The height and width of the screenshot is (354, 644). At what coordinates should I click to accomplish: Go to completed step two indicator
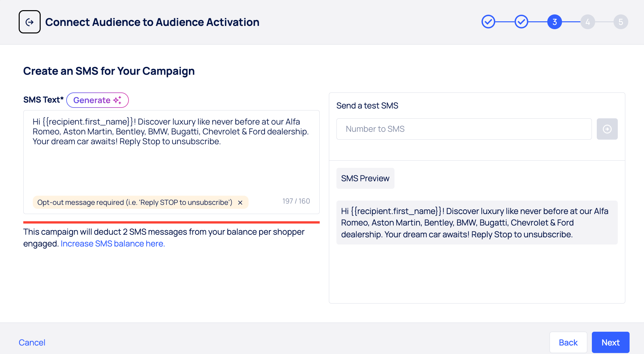pyautogui.click(x=521, y=22)
